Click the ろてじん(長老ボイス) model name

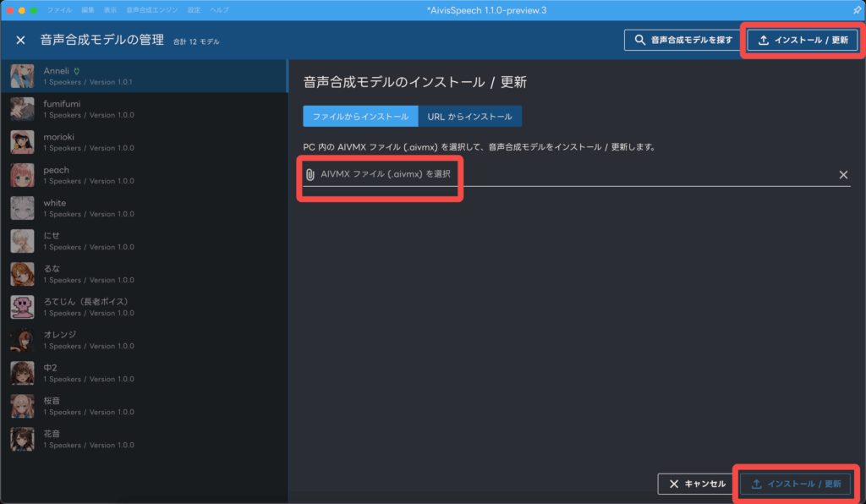[85, 301]
